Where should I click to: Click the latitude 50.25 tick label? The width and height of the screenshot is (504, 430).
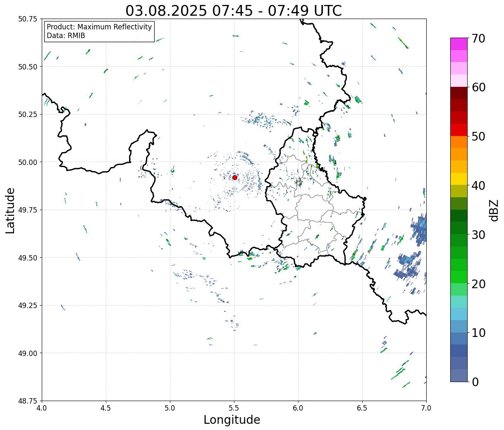tap(28, 115)
